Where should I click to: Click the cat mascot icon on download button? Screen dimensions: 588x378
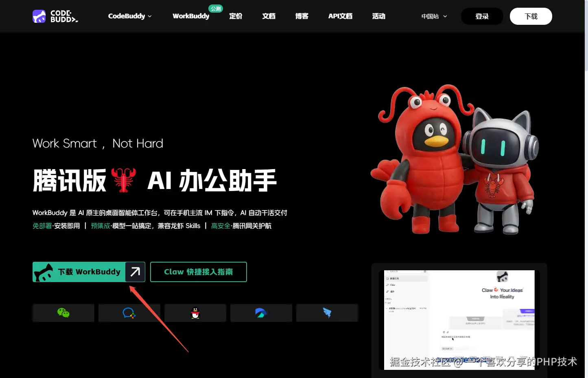coord(44,273)
